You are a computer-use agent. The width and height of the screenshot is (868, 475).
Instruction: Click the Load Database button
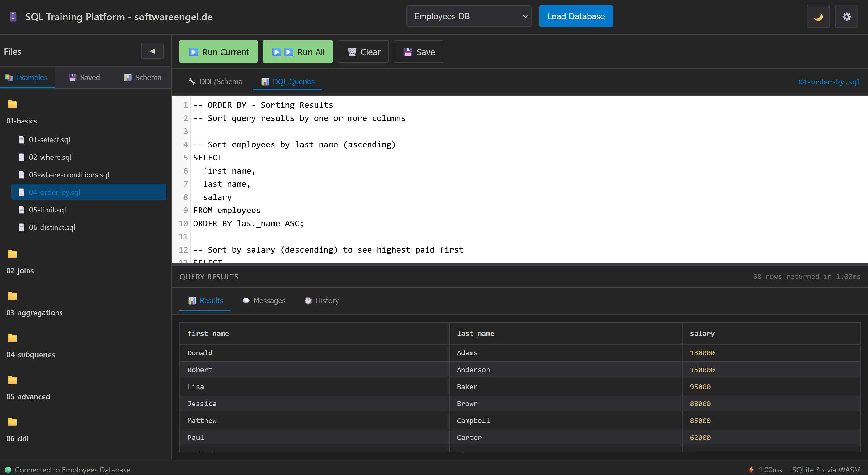pos(576,16)
